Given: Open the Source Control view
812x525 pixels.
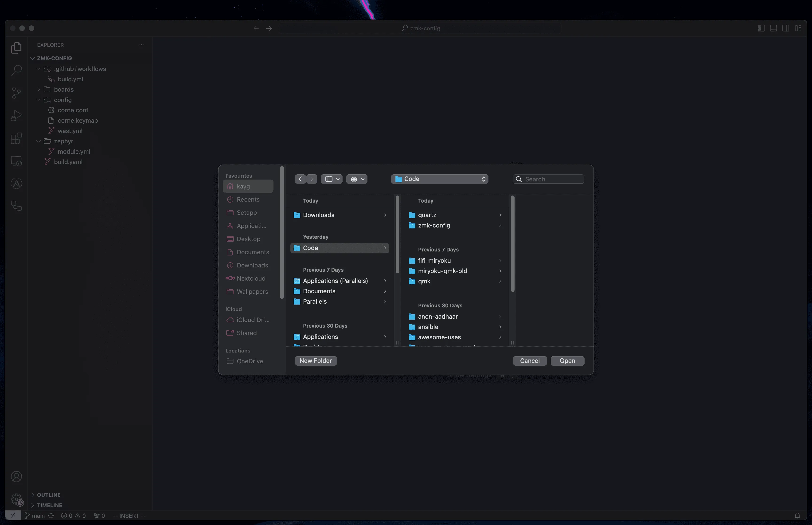Looking at the screenshot, I should coord(16,93).
